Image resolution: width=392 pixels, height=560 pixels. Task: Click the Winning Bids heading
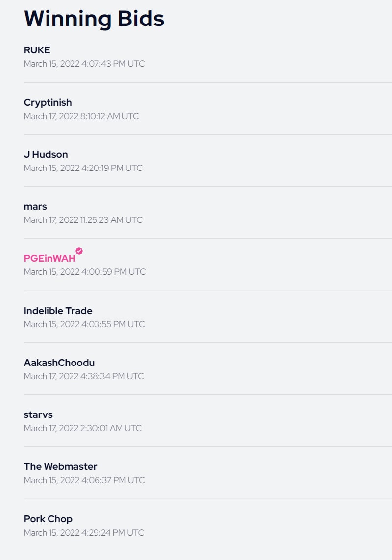coord(94,19)
